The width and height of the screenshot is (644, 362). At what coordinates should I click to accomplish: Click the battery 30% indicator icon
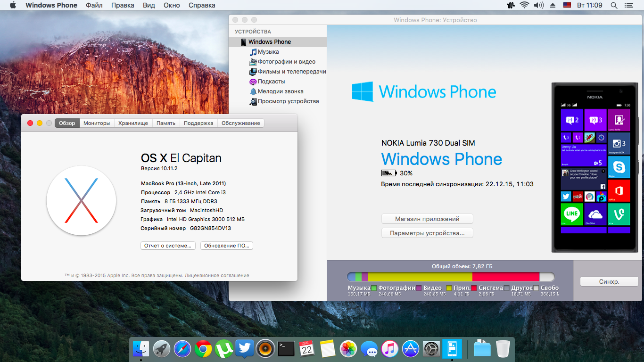[x=389, y=173]
